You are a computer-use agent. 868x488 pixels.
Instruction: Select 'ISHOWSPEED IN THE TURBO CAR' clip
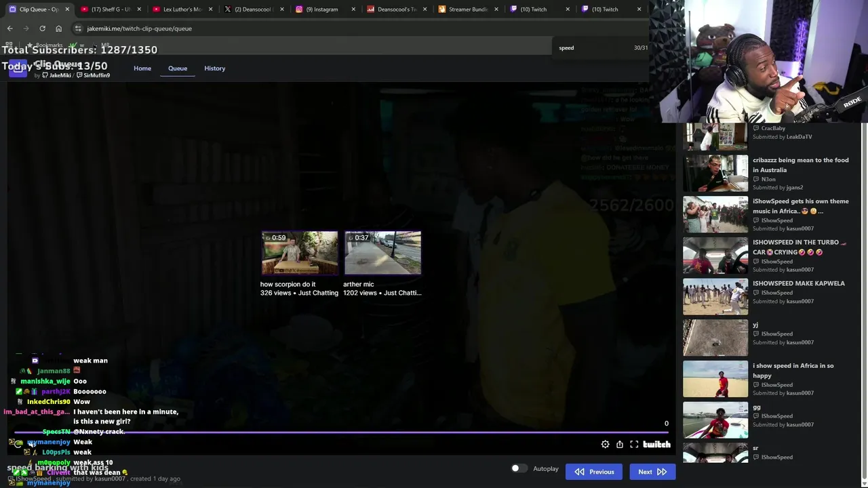pyautogui.click(x=766, y=256)
